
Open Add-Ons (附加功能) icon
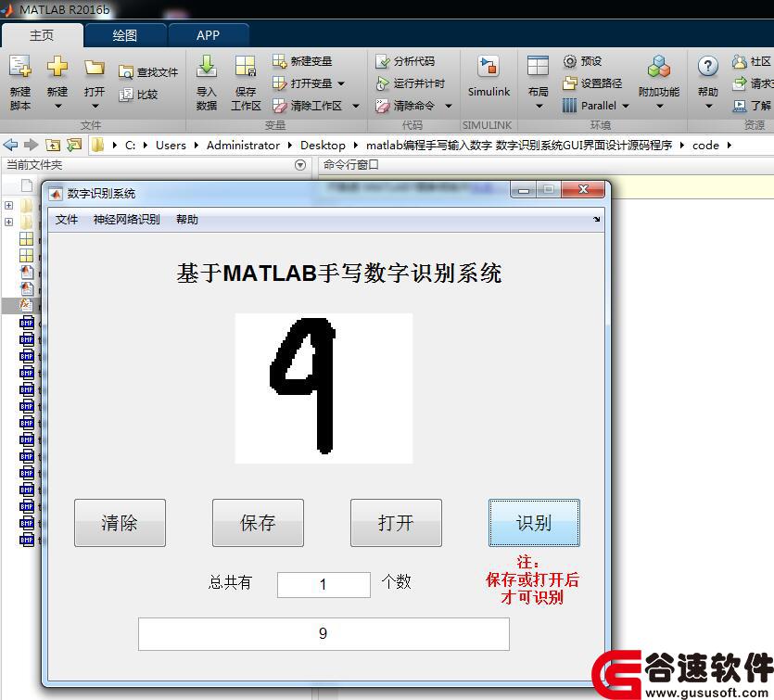click(659, 66)
